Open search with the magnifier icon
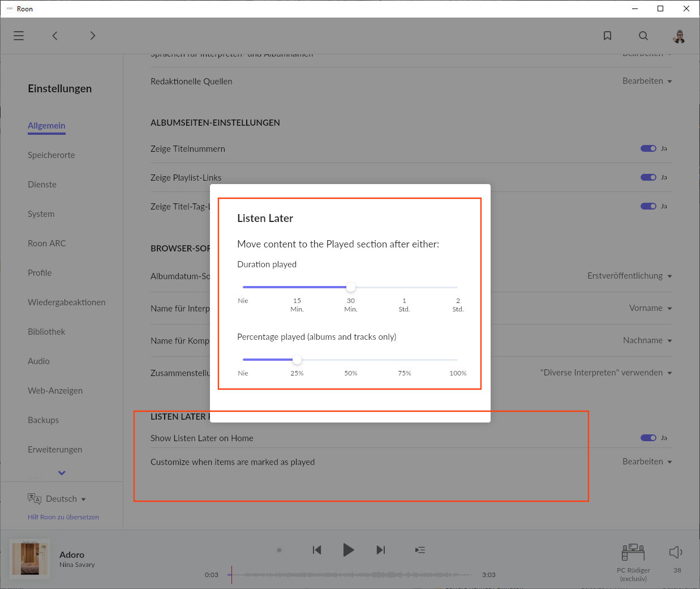This screenshot has height=589, width=700. [643, 36]
